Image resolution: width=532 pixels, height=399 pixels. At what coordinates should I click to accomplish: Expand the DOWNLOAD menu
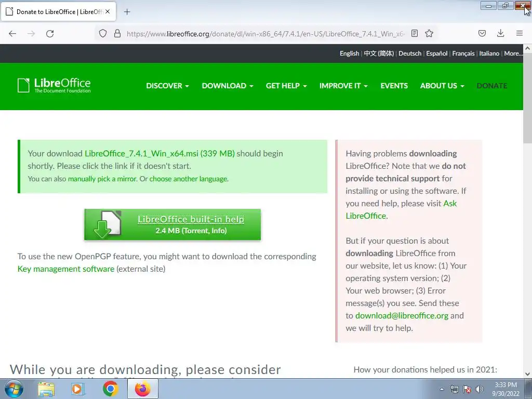(x=228, y=86)
